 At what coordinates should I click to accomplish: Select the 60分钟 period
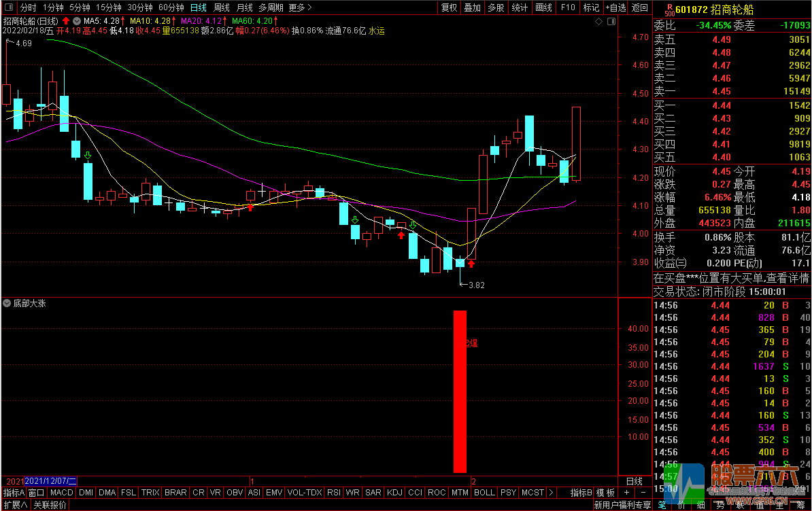171,7
